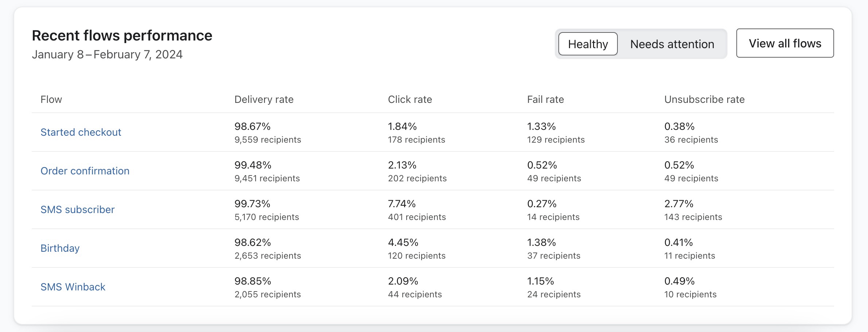The height and width of the screenshot is (332, 868).
Task: Sort by the Fail rate column
Action: tap(545, 99)
